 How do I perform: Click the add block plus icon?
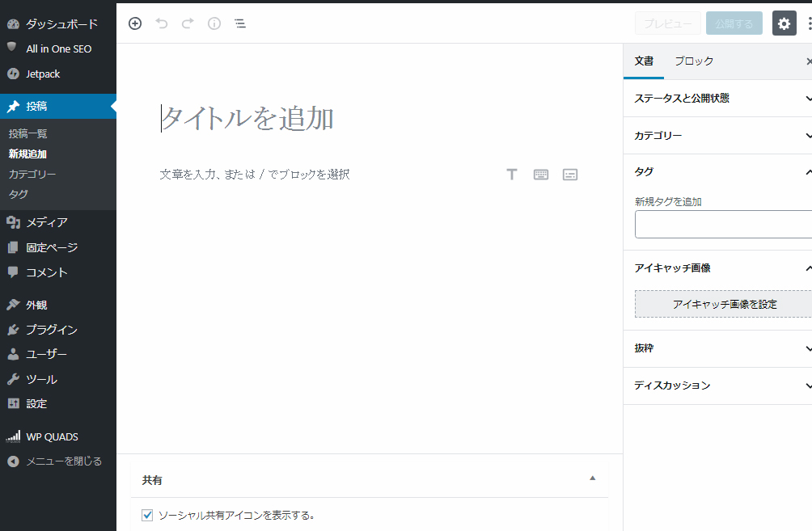coord(135,23)
